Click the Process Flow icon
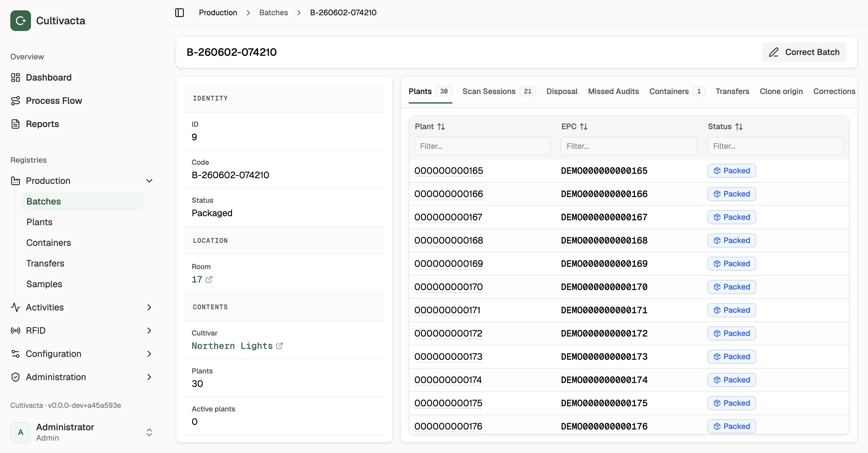 click(16, 101)
